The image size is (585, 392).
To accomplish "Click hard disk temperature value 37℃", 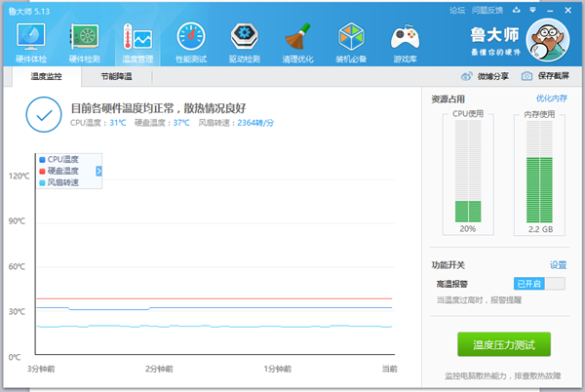I will pos(181,123).
